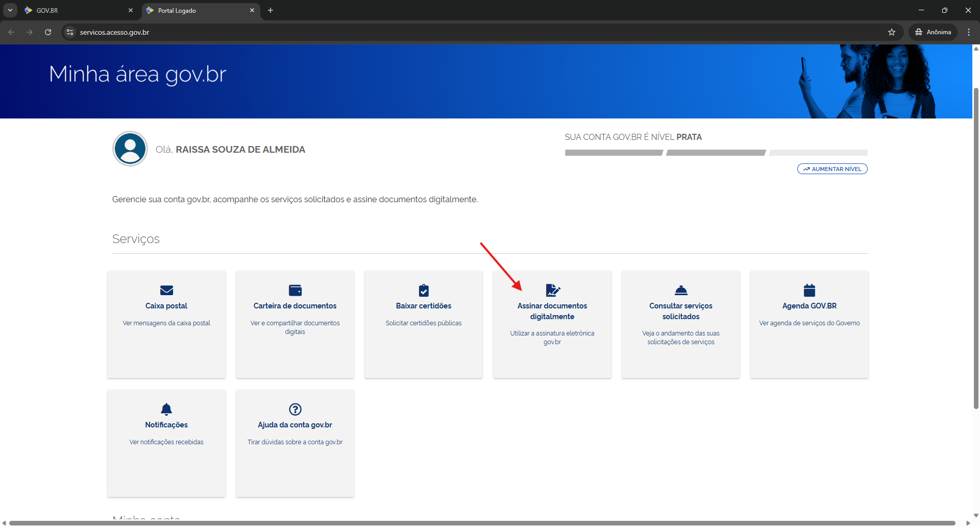View site information icon in address bar
Viewport: 980px width, 527px height.
click(x=70, y=32)
